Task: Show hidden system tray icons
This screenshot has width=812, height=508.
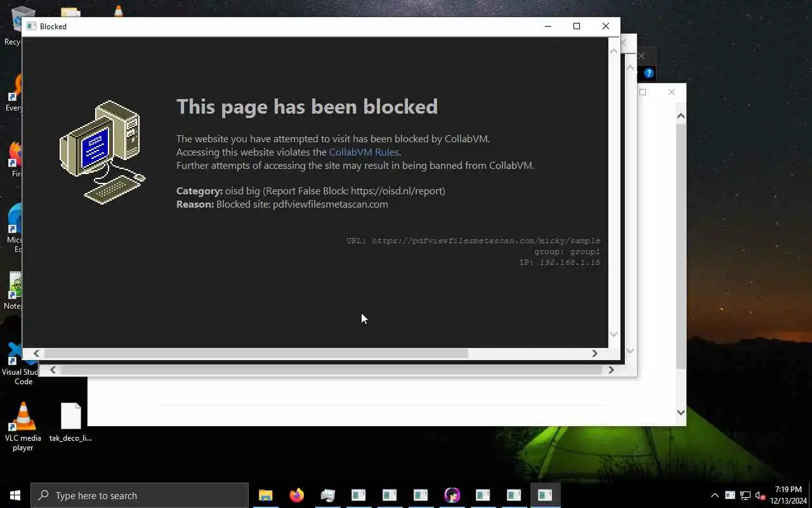Action: [715, 495]
